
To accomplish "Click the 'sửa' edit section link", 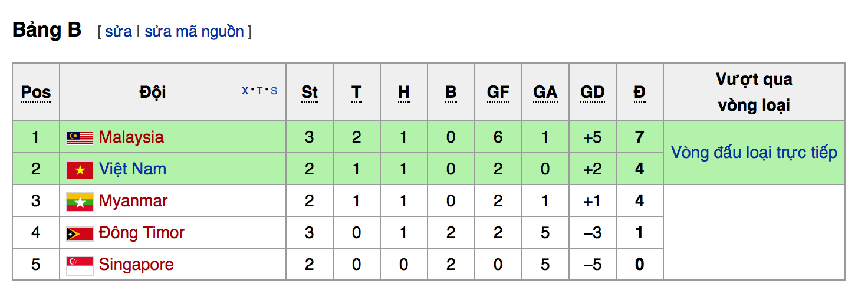I will coord(119,31).
